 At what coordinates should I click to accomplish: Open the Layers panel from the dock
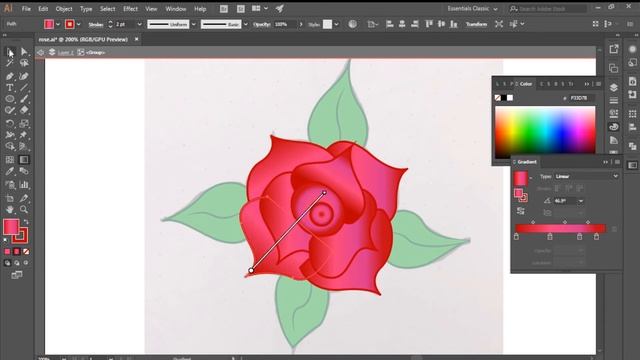click(x=613, y=87)
